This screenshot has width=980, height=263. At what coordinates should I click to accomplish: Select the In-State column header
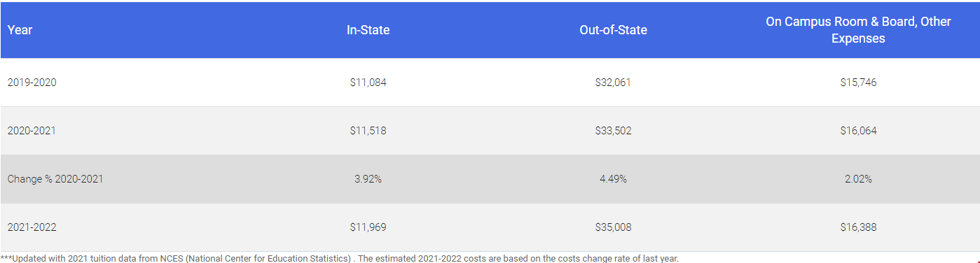(368, 30)
